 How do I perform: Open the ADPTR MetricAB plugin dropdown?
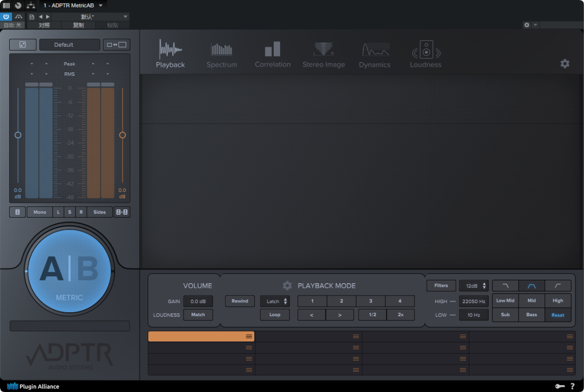click(73, 5)
